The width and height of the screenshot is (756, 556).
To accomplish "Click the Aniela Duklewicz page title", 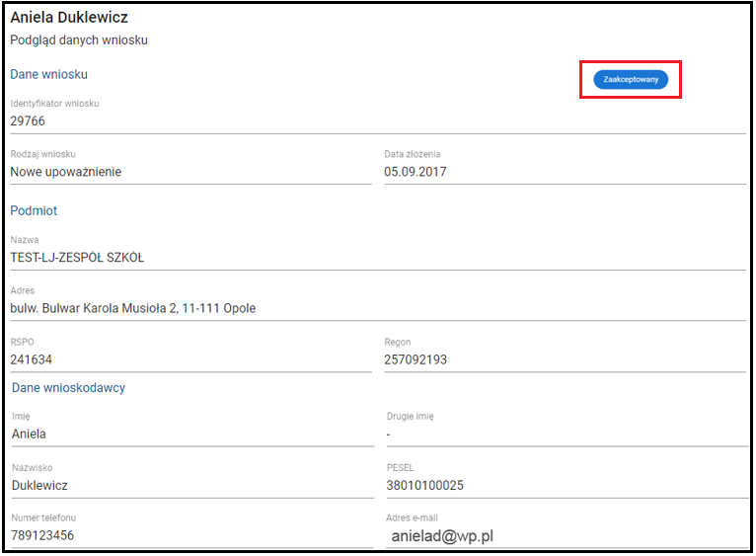I will (x=69, y=18).
